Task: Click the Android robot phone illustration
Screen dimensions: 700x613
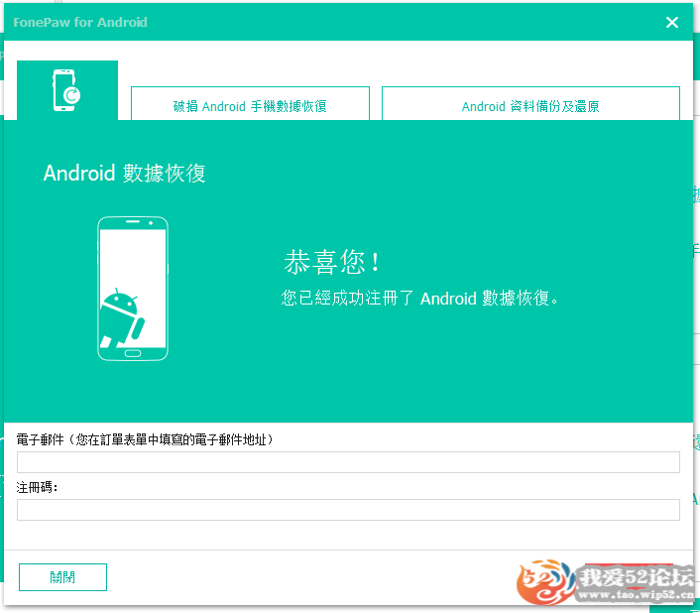Action: pyautogui.click(x=133, y=289)
